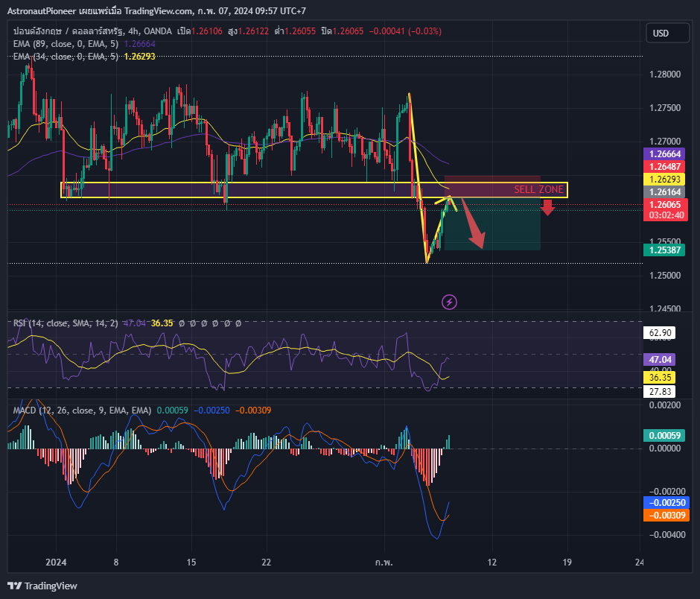
Task: Click the 1.28000 price axis value
Action: pyautogui.click(x=665, y=75)
